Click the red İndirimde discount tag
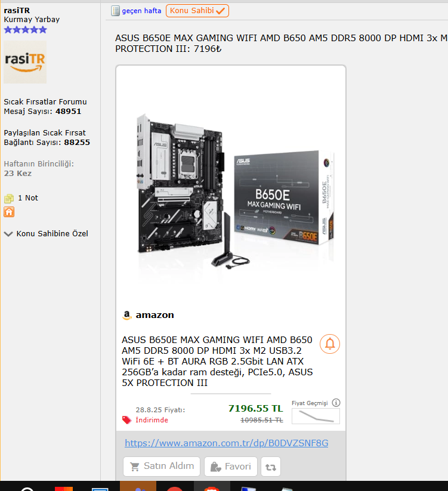448x491 pixels. point(127,420)
